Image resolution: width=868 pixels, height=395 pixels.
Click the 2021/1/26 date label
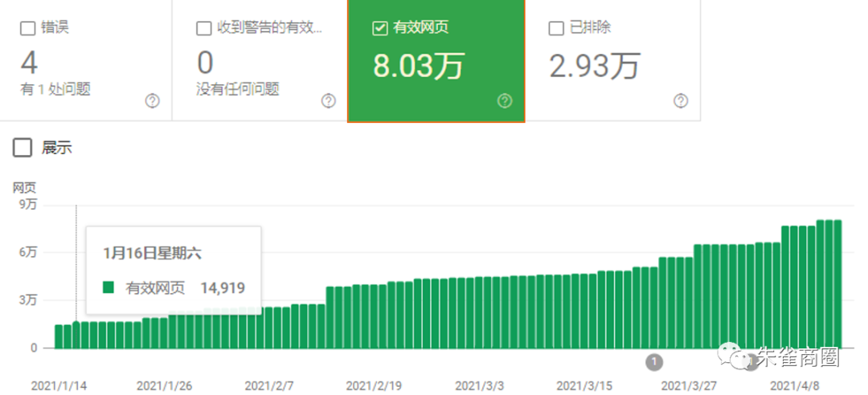click(165, 385)
